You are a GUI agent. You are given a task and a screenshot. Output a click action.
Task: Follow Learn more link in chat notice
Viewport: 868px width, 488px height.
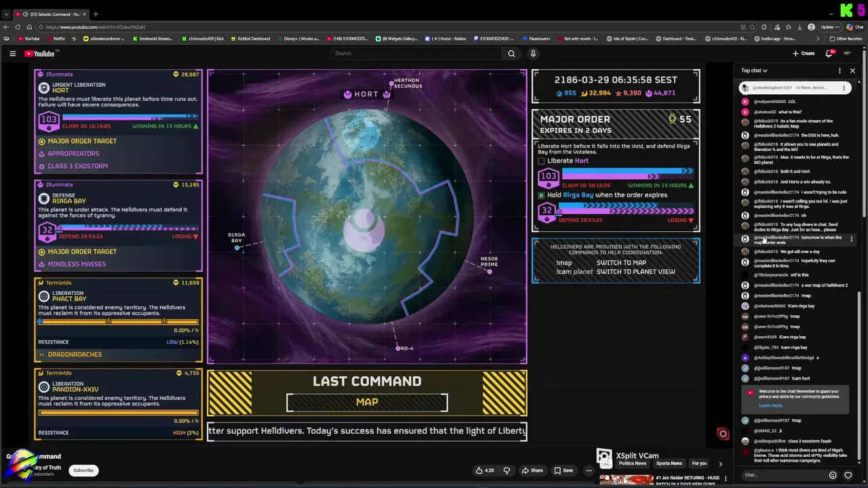coord(770,405)
